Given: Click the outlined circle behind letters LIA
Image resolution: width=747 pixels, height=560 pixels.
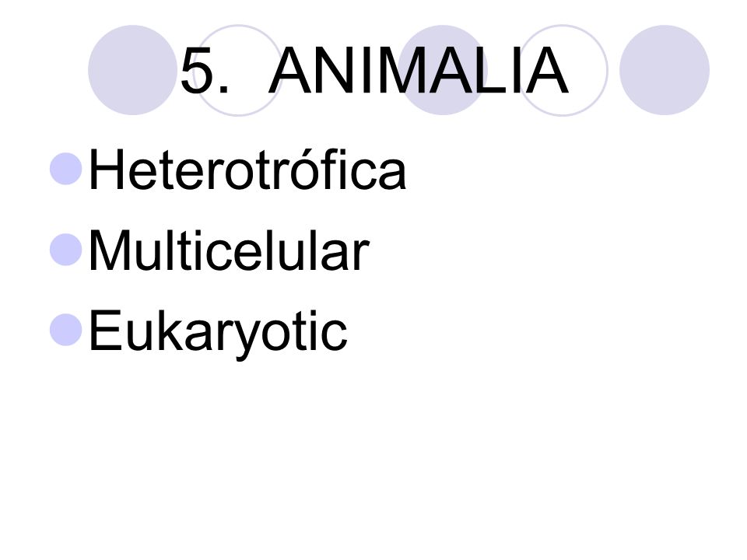Looking at the screenshot, I should coord(562,70).
